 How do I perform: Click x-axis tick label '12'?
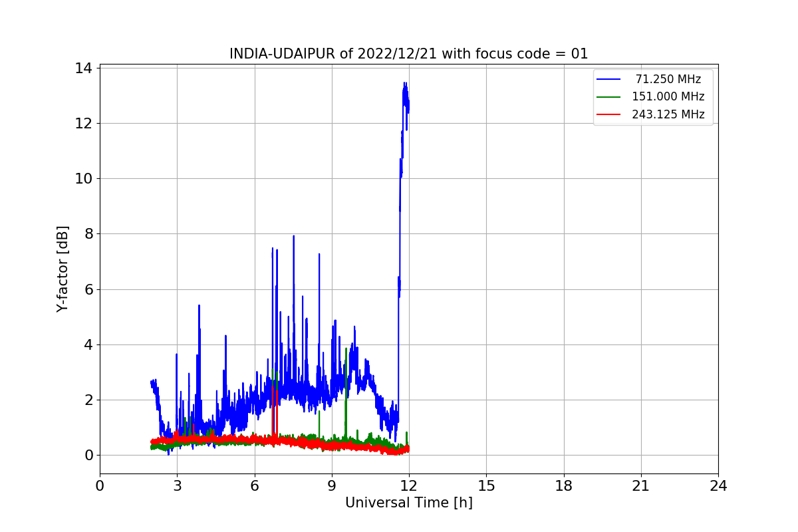tap(409, 486)
